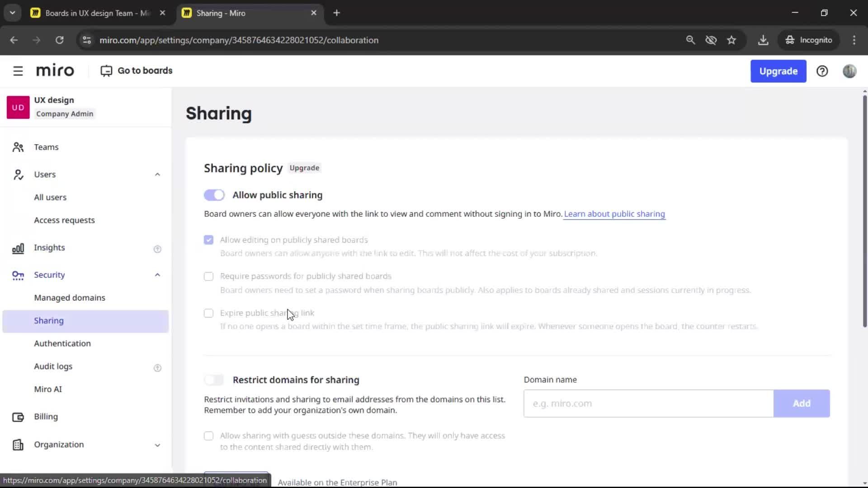Toggle Allow public sharing switch
This screenshot has width=868, height=488.
tap(214, 195)
